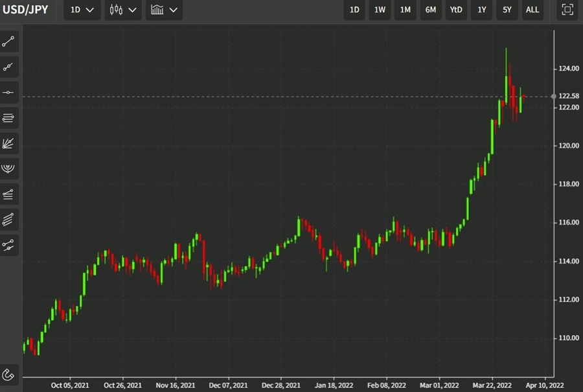Viewport: 583px width, 392px height.
Task: Click the Mar 01, 2022 date label
Action: (439, 386)
